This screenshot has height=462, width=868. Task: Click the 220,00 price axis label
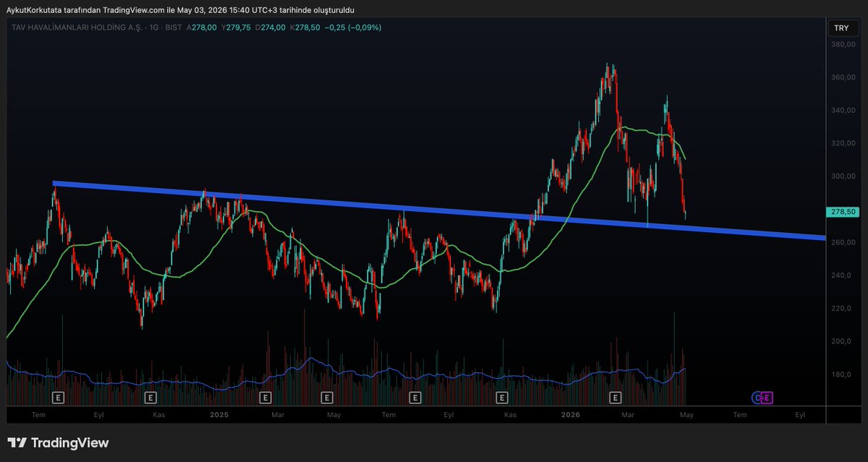pyautogui.click(x=843, y=309)
